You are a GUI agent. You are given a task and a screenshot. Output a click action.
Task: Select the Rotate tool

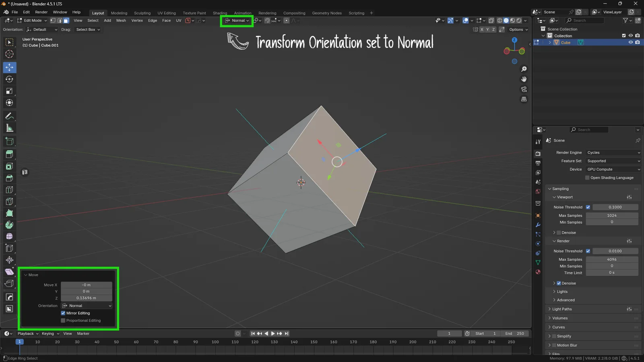(x=9, y=79)
